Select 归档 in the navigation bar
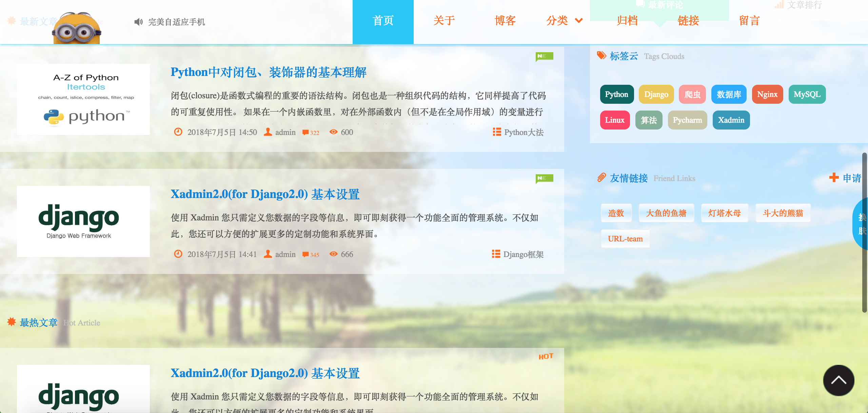This screenshot has width=868, height=413. [628, 21]
